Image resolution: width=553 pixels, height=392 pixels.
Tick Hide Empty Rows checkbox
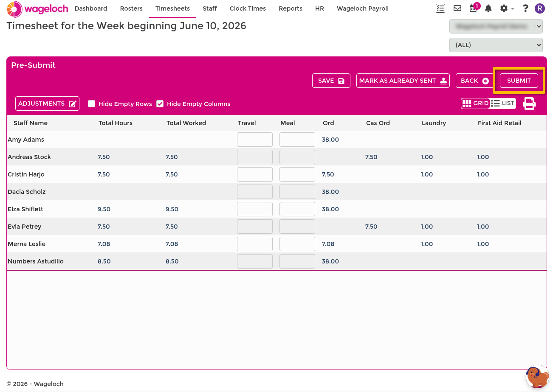(x=91, y=104)
